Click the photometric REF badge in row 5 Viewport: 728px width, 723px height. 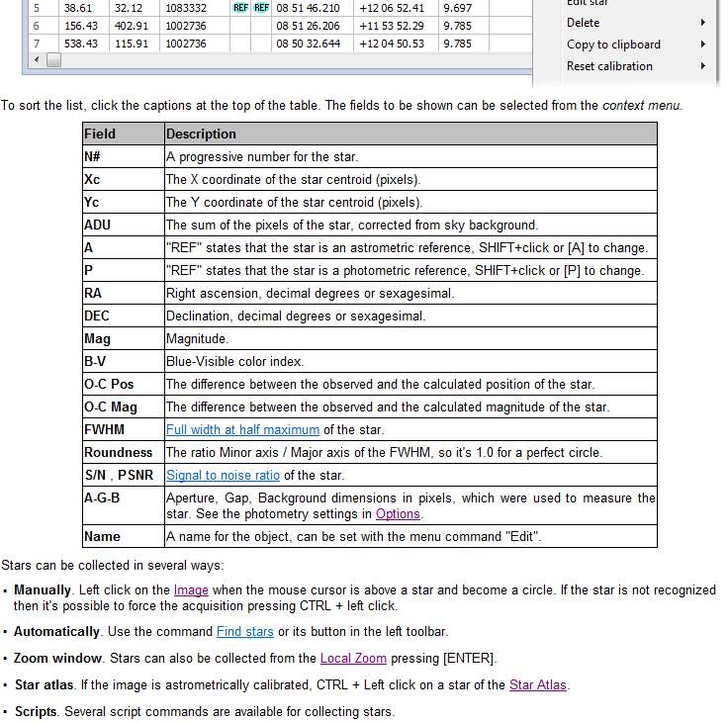(261, 8)
